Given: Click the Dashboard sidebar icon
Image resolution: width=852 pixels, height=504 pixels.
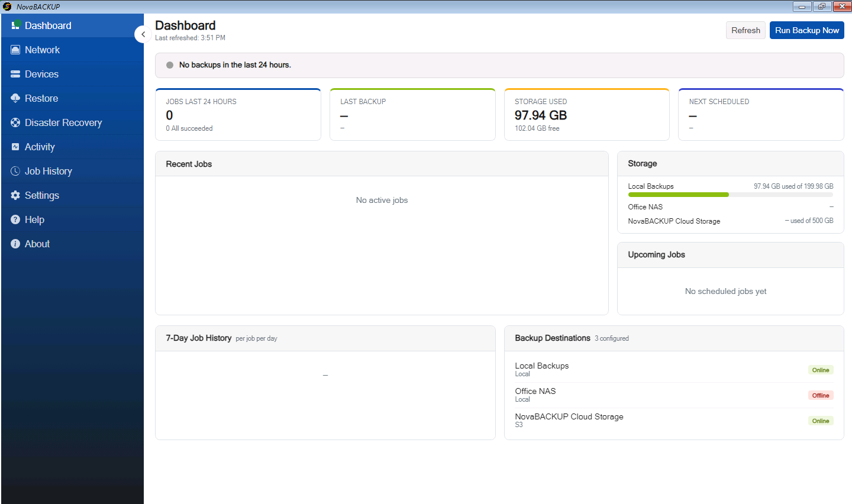Looking at the screenshot, I should click(16, 25).
